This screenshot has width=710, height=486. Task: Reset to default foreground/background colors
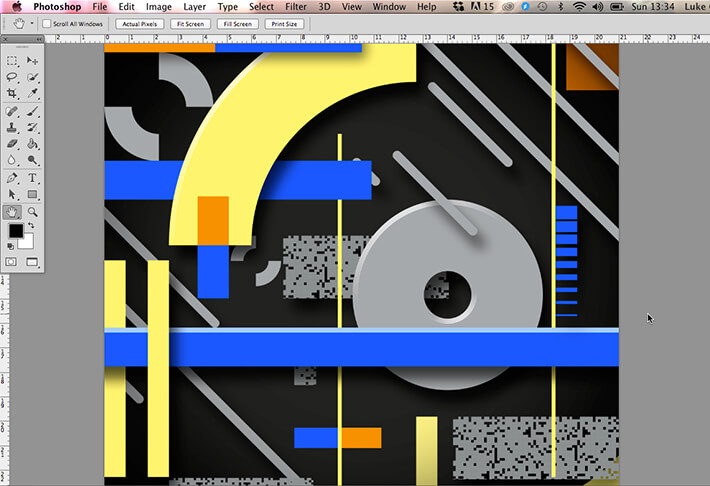point(10,246)
